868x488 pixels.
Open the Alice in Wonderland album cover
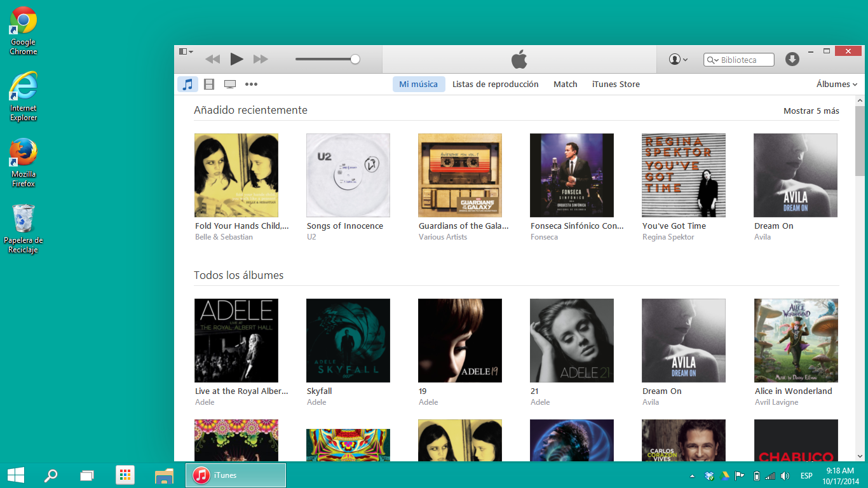[x=796, y=341]
